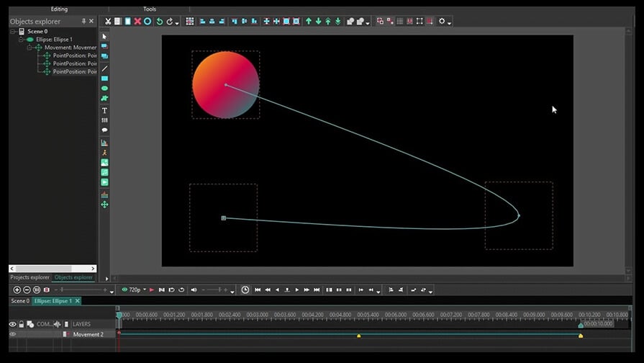
Task: Open the Scene 0 timeline tab
Action: coord(20,301)
